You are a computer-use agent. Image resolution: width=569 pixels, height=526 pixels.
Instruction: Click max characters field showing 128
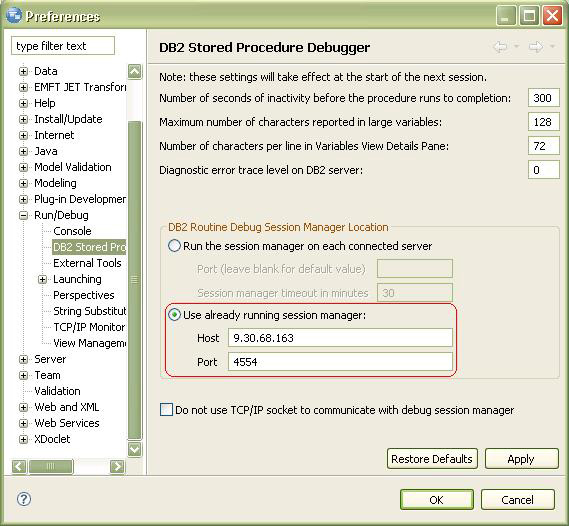pos(544,122)
